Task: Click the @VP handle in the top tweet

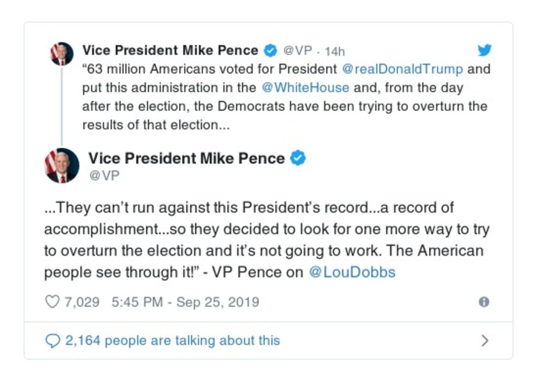Action: [296, 51]
